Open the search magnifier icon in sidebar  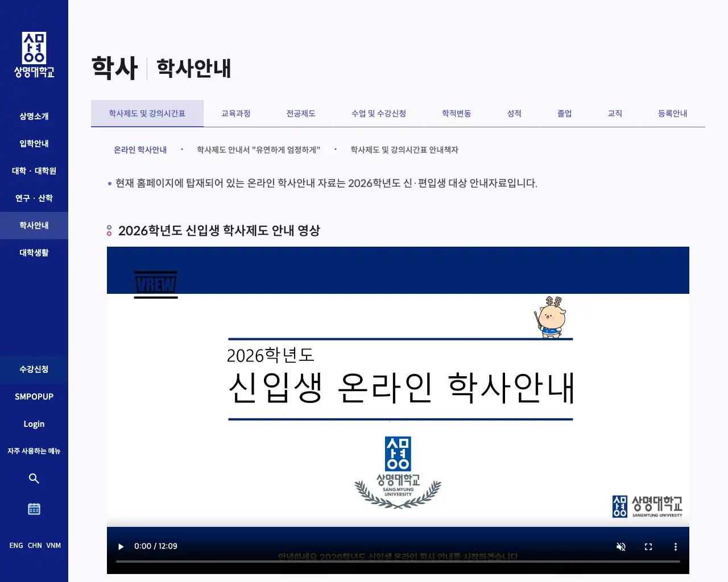[x=34, y=479]
